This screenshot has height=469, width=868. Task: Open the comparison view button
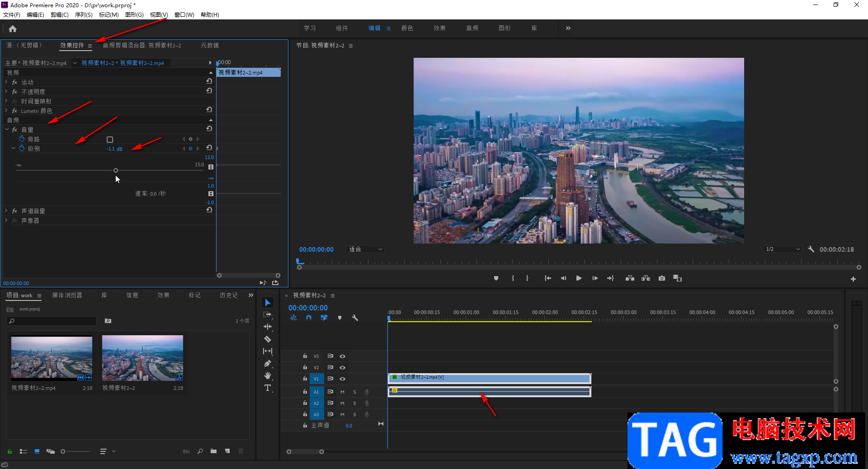click(x=677, y=278)
